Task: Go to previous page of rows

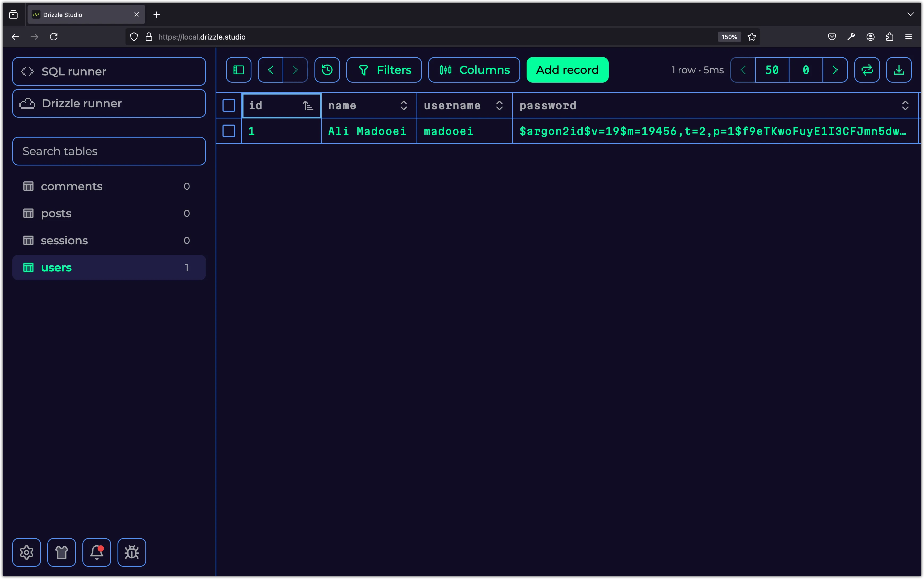Action: [743, 70]
